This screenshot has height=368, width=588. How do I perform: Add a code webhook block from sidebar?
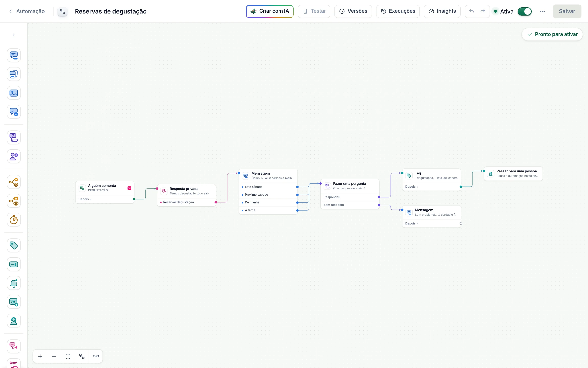[x=14, y=302]
